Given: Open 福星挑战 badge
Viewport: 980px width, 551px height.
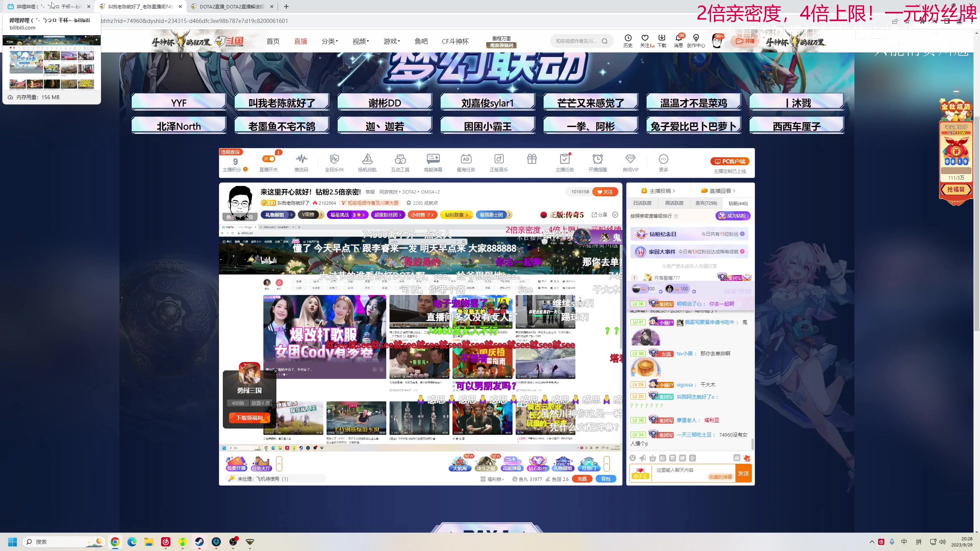Looking at the screenshot, I should [x=347, y=215].
